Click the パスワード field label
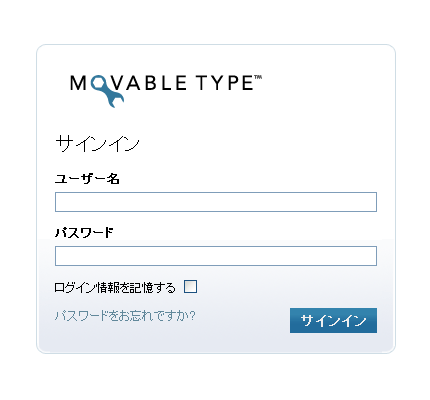 click(84, 233)
